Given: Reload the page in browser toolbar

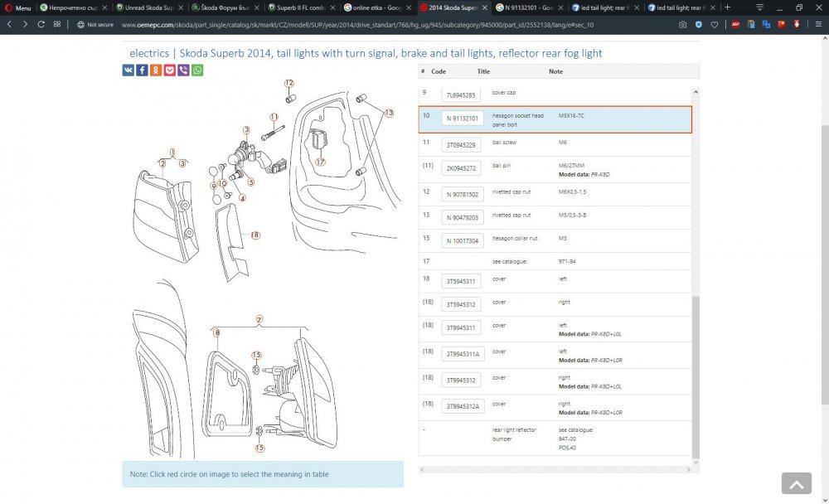Looking at the screenshot, I should click(x=41, y=24).
